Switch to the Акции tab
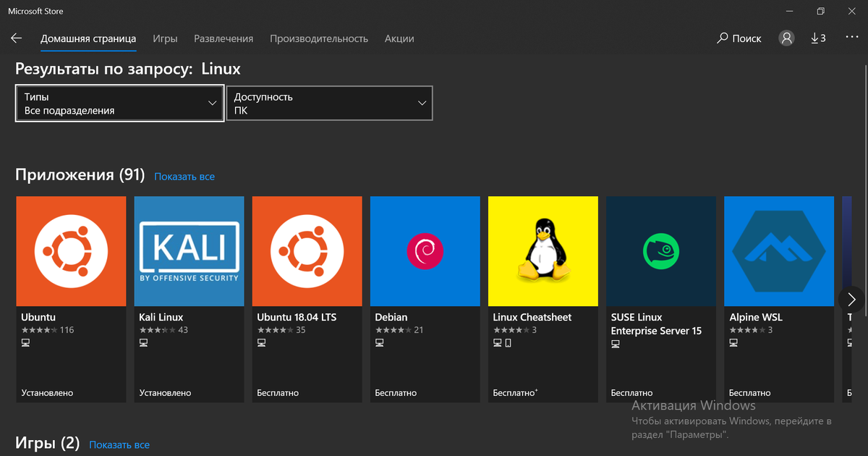 (399, 38)
